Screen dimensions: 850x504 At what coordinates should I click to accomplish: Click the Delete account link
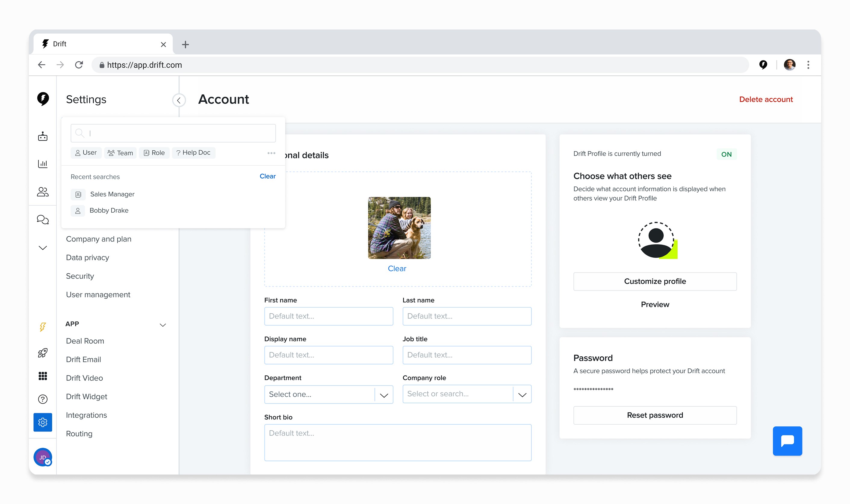click(x=765, y=100)
